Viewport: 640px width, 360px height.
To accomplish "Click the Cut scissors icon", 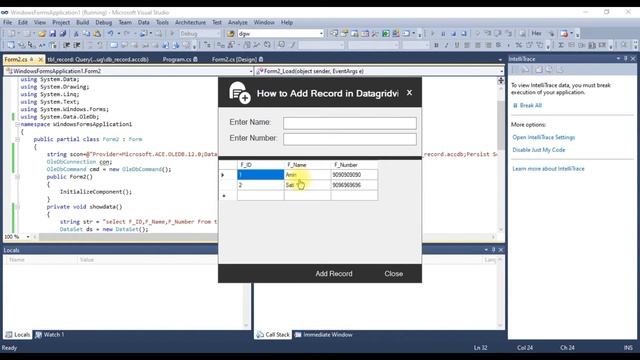I will 76,33.
